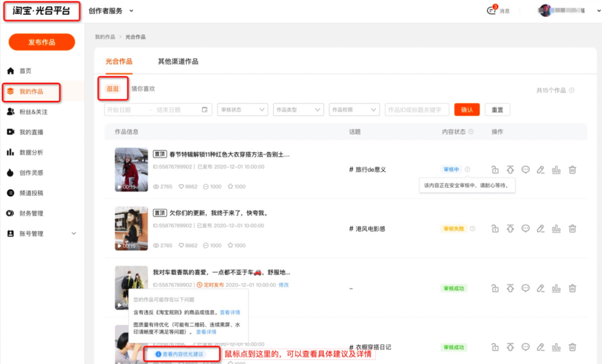
Task: Pin the work using the top arrow icon
Action: 510,169
